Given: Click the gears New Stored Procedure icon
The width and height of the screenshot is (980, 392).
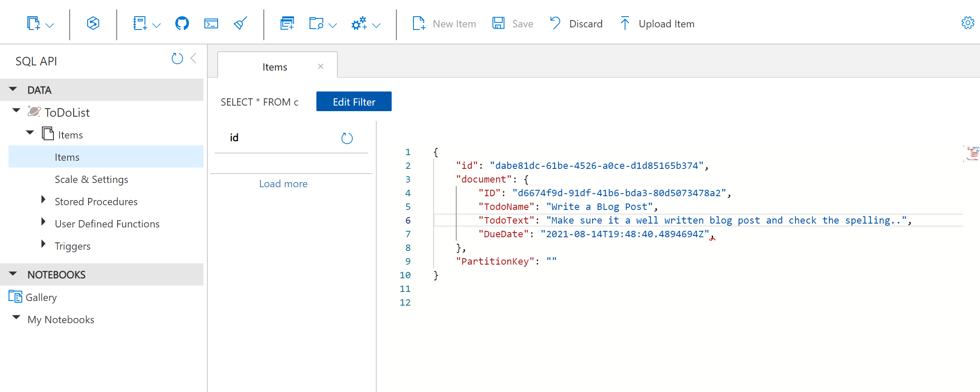Looking at the screenshot, I should [x=359, y=23].
